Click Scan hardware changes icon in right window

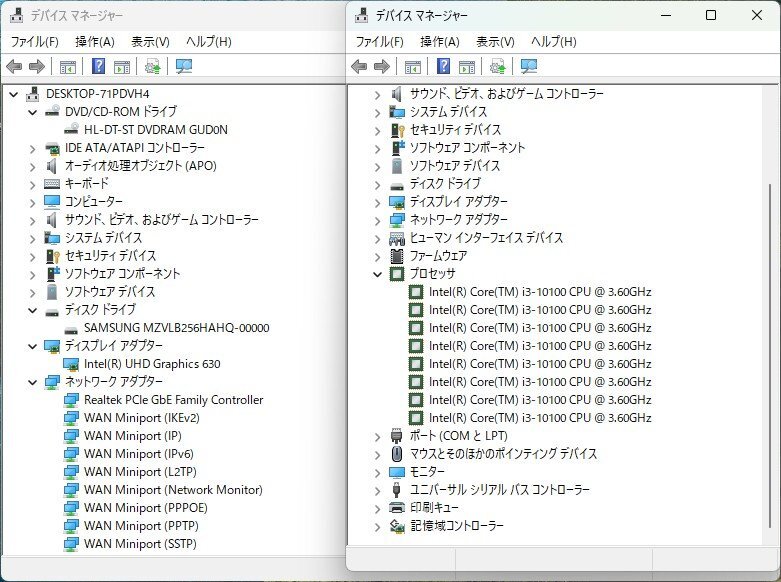(528, 66)
